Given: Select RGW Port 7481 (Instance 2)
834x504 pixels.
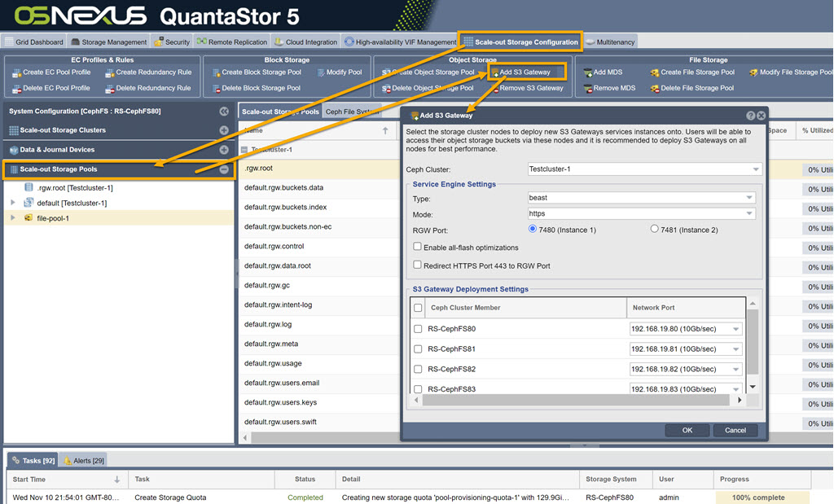Looking at the screenshot, I should tap(654, 229).
